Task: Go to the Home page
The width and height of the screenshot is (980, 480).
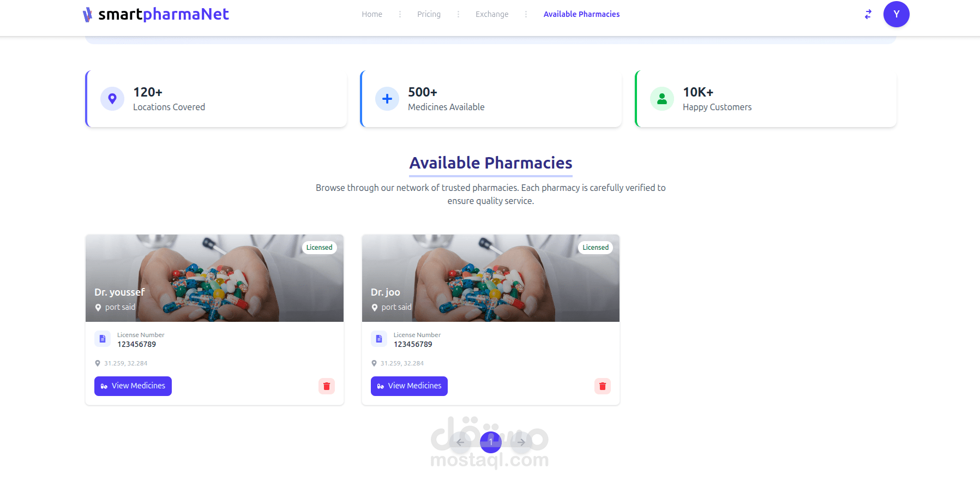Action: click(372, 14)
